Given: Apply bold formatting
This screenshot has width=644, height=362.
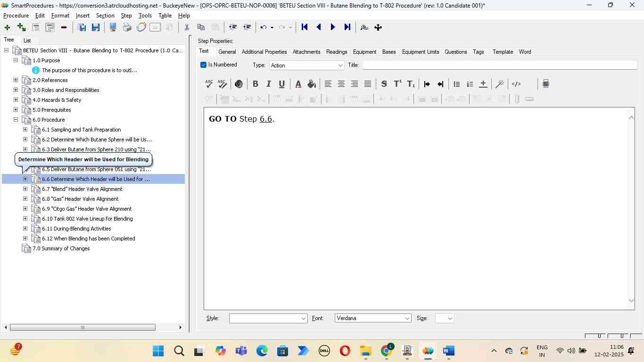Looking at the screenshot, I should coord(256,84).
